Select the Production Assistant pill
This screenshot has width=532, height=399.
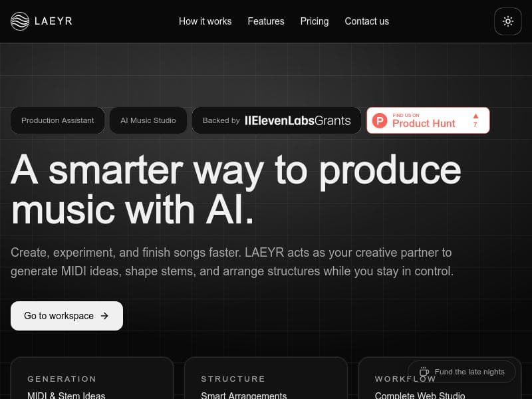pos(57,120)
